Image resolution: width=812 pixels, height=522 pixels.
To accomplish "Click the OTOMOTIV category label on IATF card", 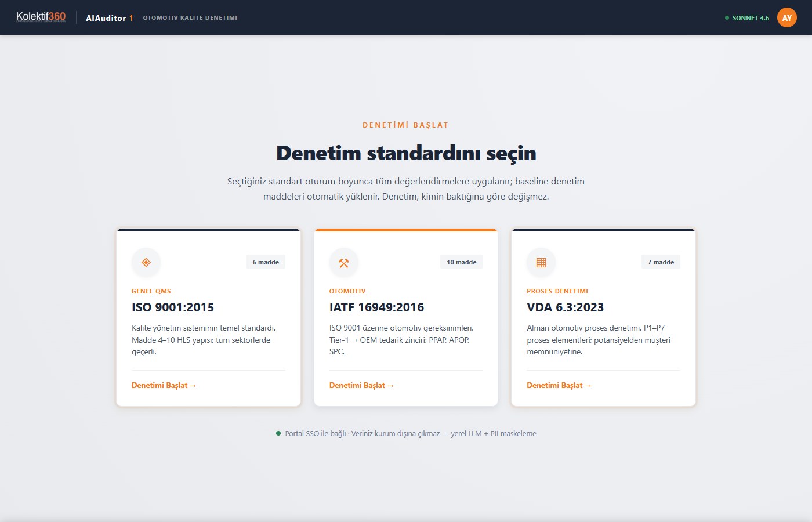I will [347, 291].
